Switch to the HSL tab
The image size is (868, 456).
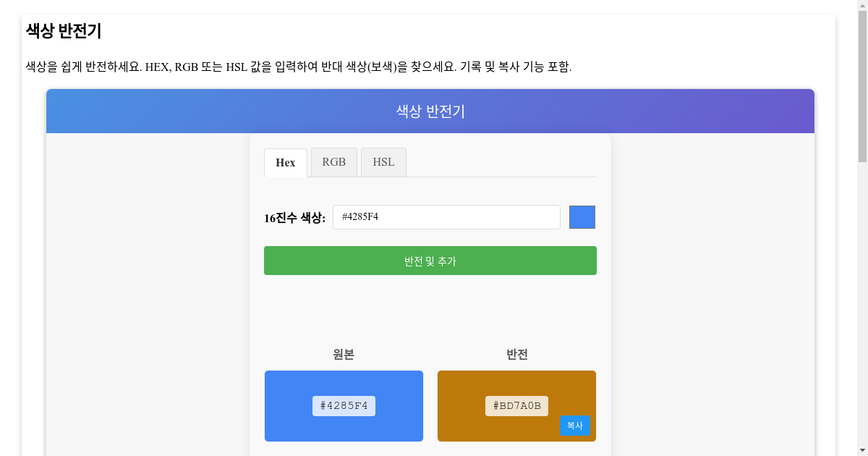[x=383, y=161]
